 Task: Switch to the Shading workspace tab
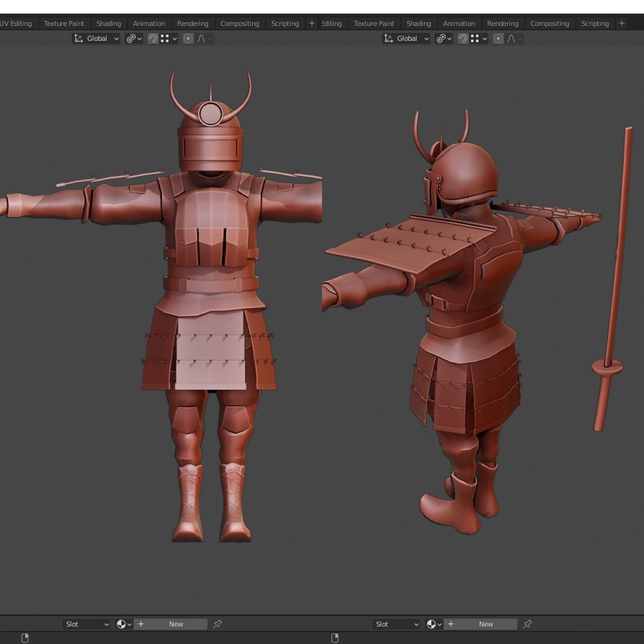tap(109, 23)
